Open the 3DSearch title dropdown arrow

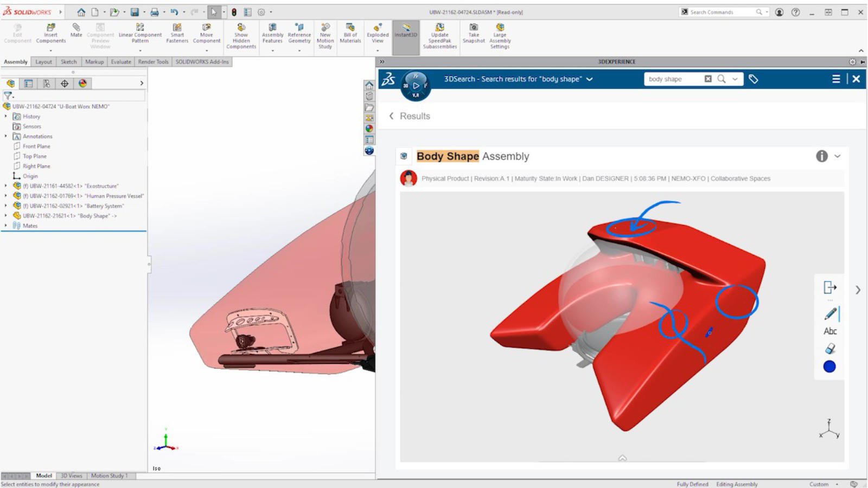(x=590, y=79)
